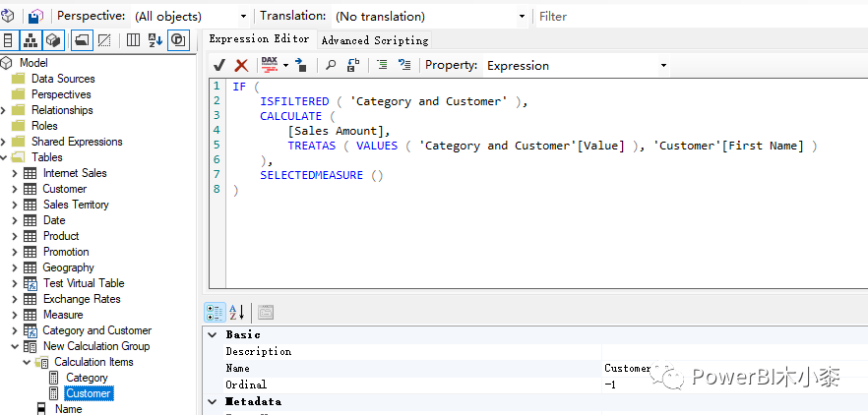Select the Customer table icon

30,189
